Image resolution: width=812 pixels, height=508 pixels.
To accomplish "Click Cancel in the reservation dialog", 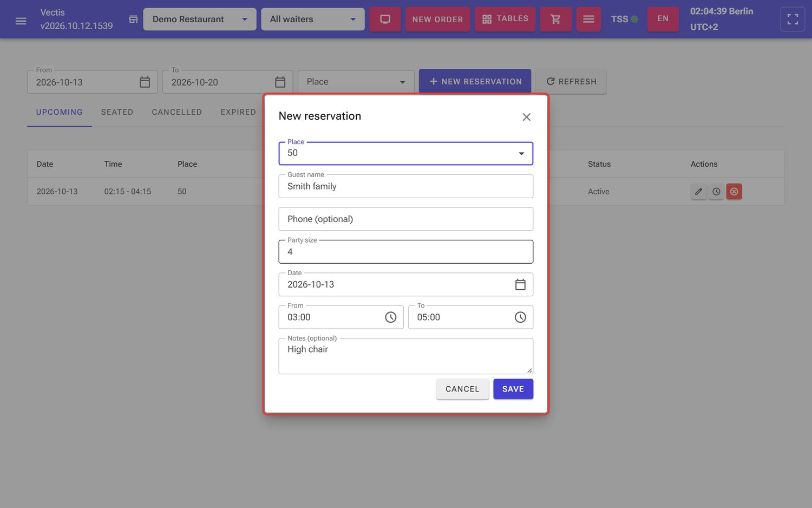I will [x=462, y=389].
